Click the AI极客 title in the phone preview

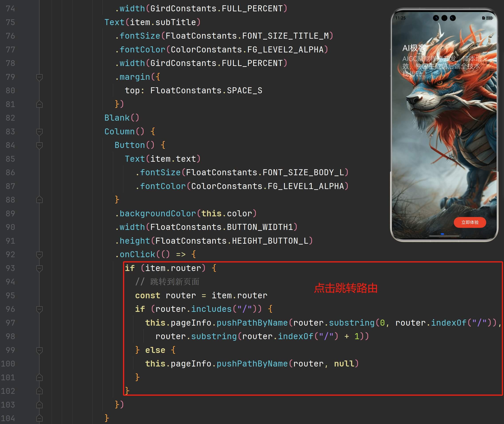(x=414, y=48)
